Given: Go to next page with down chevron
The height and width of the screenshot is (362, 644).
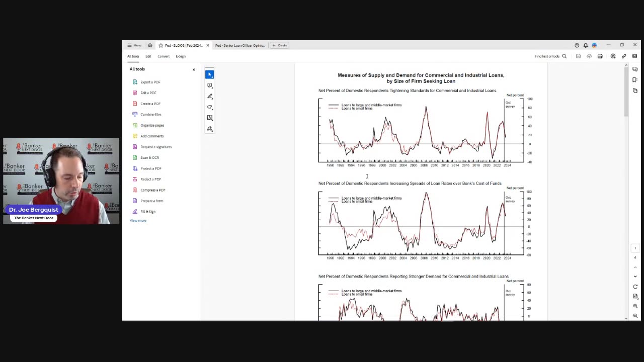Looking at the screenshot, I should (x=635, y=277).
